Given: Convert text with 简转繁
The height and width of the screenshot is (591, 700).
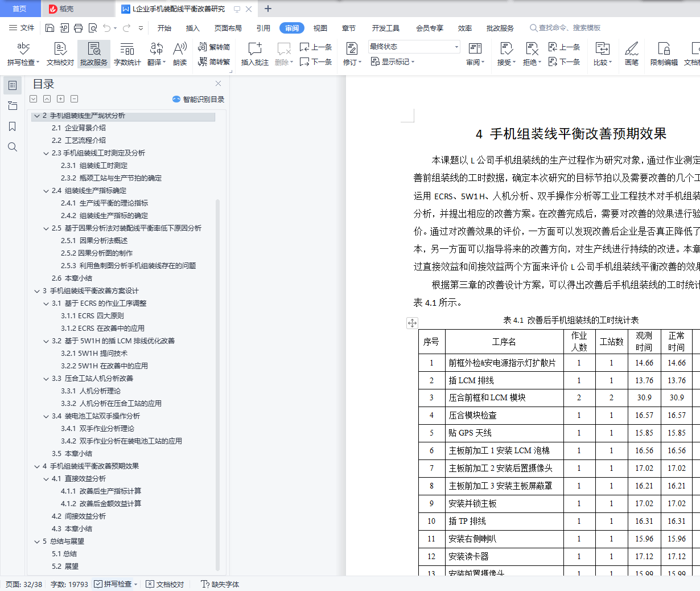Looking at the screenshot, I should [214, 61].
